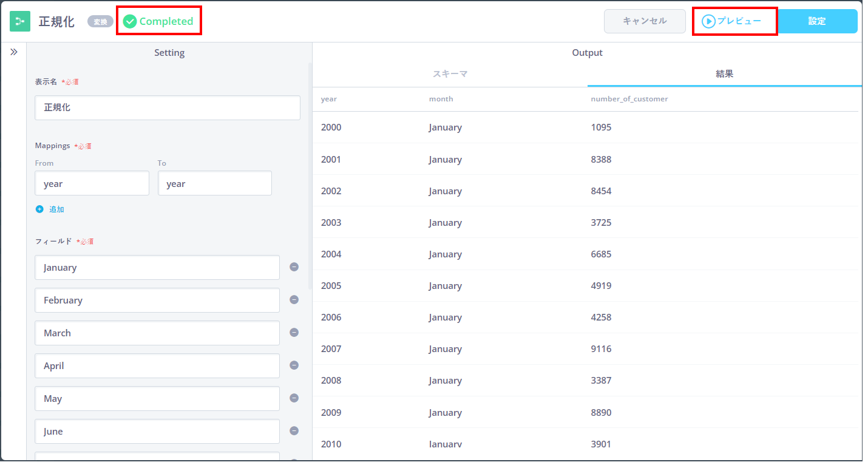This screenshot has width=868, height=465.
Task: Click the month column header
Action: pos(441,99)
